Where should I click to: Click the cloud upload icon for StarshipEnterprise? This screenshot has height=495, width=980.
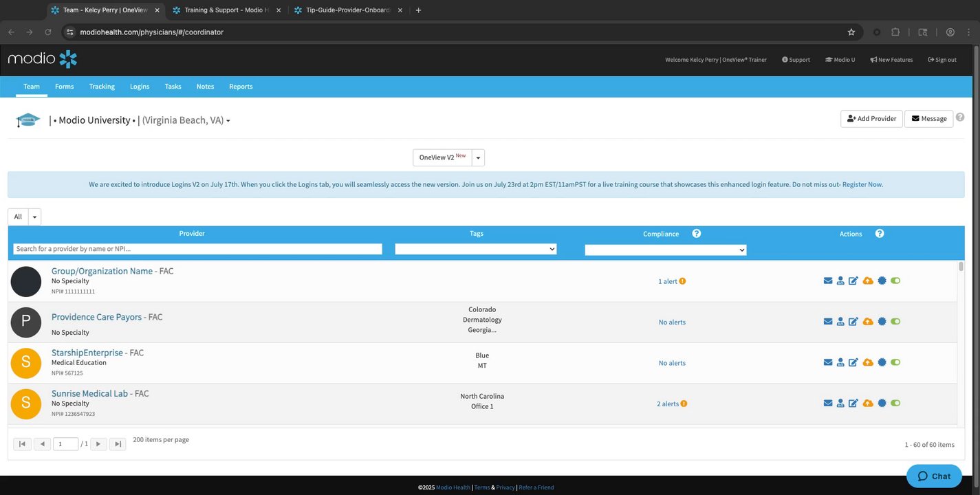[868, 362]
